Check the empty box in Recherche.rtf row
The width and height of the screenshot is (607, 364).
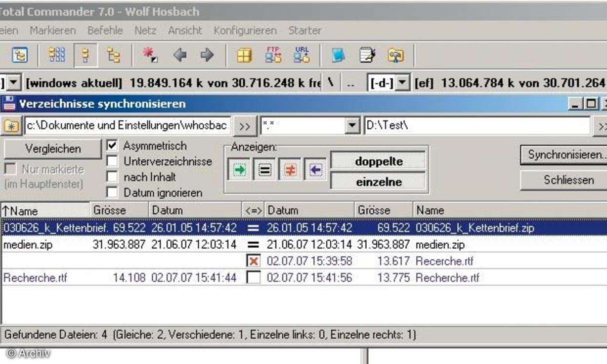coord(253,277)
